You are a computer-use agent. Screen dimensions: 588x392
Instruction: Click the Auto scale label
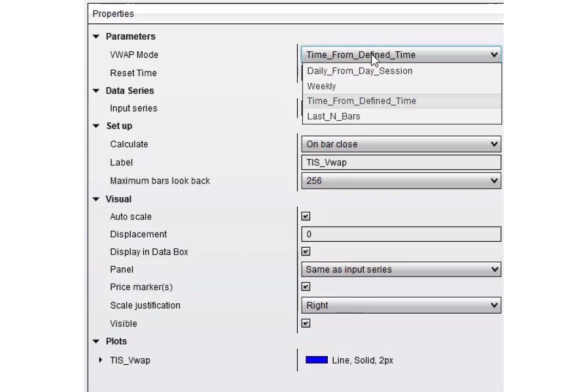(131, 217)
